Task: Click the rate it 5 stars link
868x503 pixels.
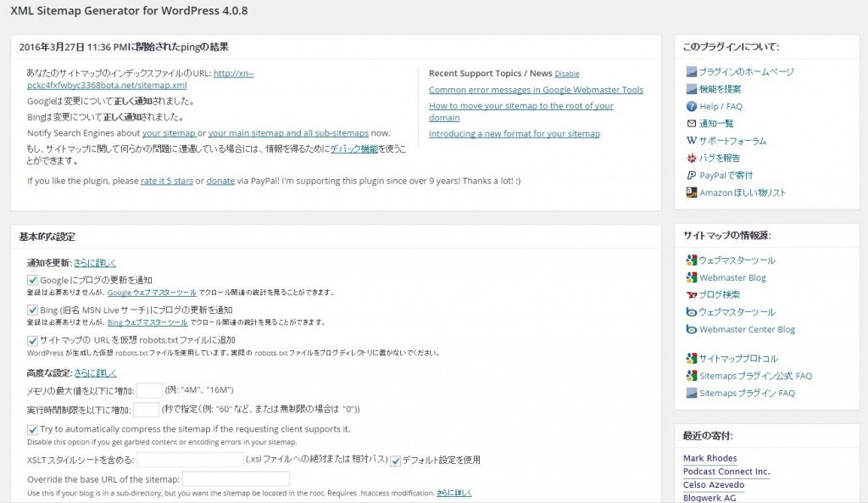Action: coord(166,181)
